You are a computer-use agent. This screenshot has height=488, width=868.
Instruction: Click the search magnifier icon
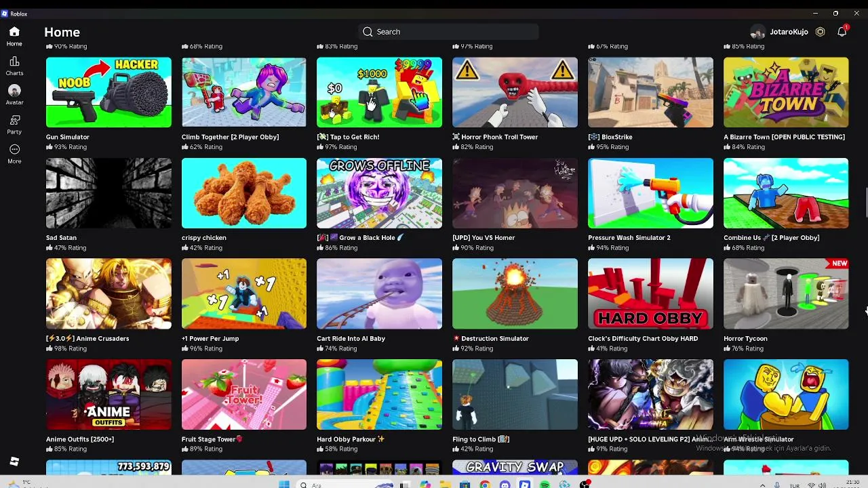368,32
